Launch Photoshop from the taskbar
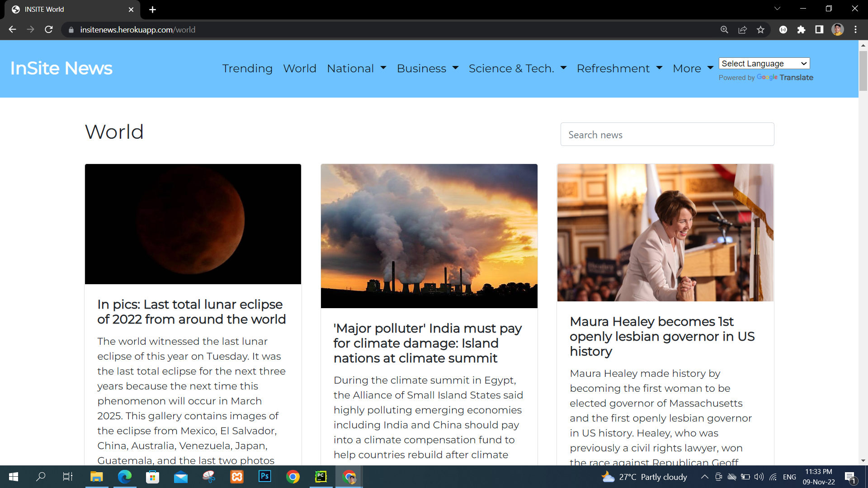The width and height of the screenshot is (868, 488). (x=264, y=477)
